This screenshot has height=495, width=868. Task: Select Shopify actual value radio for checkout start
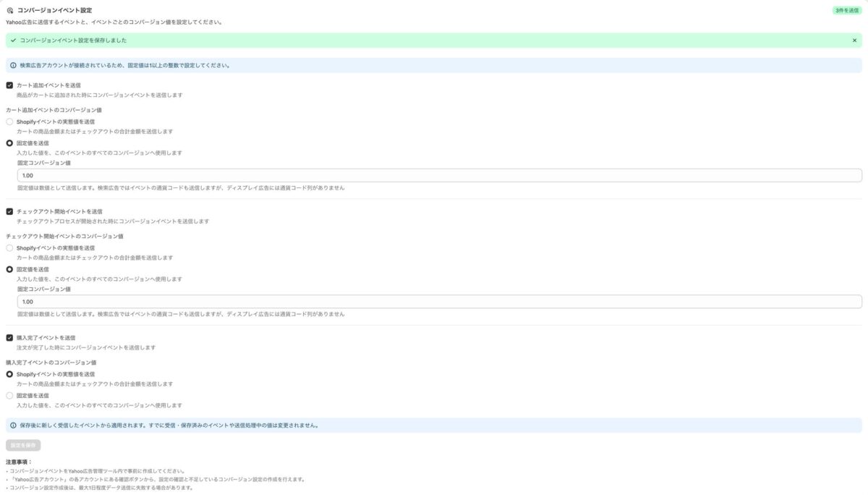(x=9, y=247)
